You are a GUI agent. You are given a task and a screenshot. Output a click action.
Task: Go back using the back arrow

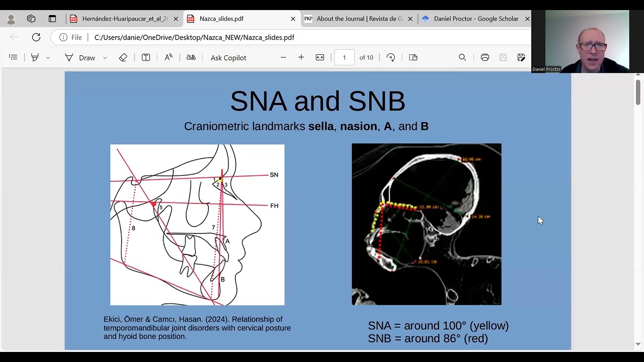(x=14, y=37)
